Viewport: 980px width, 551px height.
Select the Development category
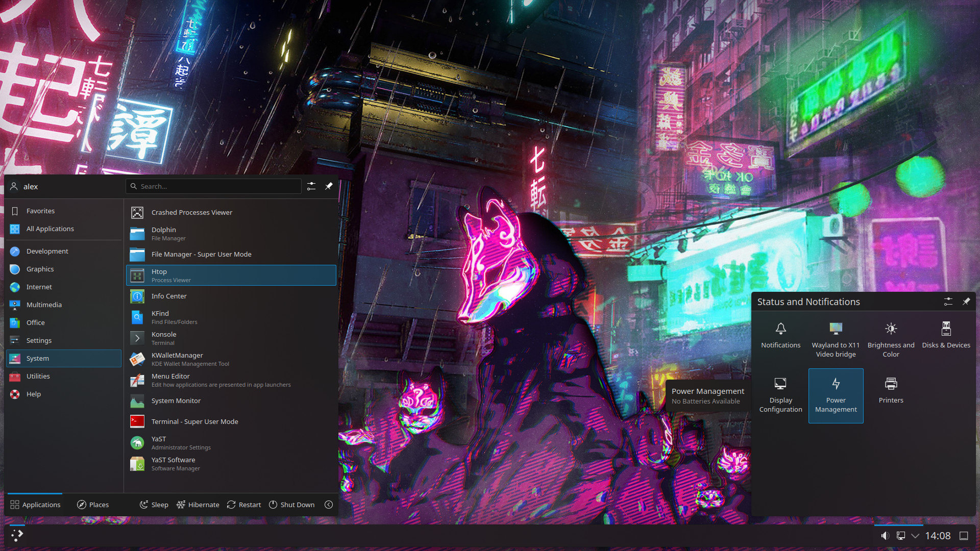click(64, 251)
